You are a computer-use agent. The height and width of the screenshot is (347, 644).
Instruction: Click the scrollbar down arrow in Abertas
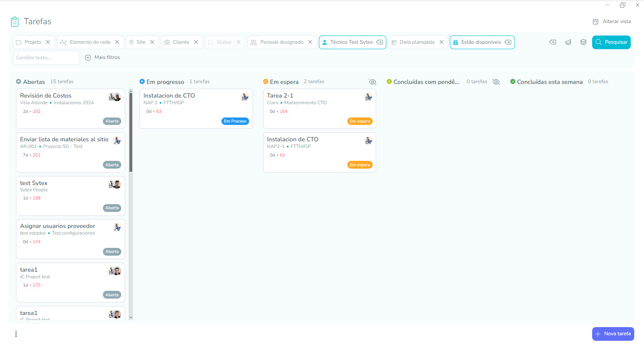pos(131,318)
